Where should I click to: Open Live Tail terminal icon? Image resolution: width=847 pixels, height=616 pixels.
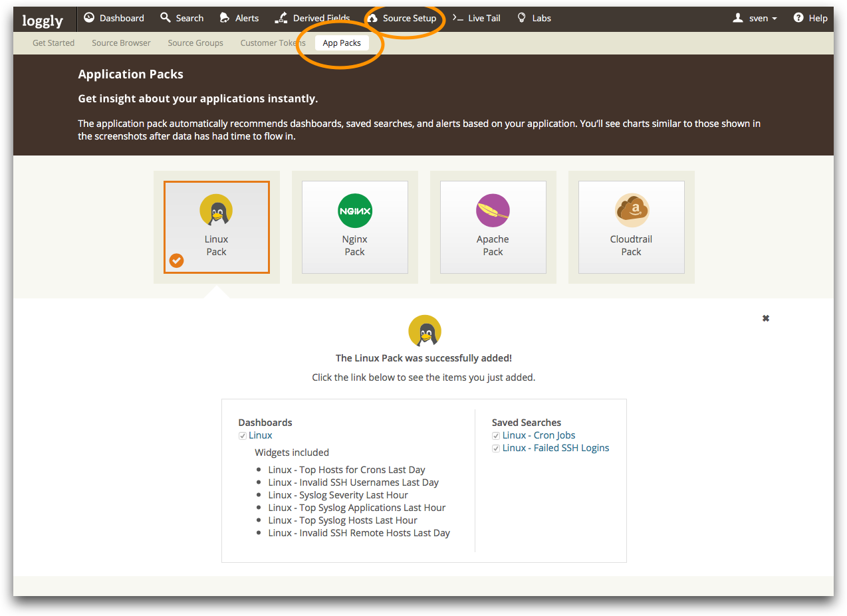458,18
